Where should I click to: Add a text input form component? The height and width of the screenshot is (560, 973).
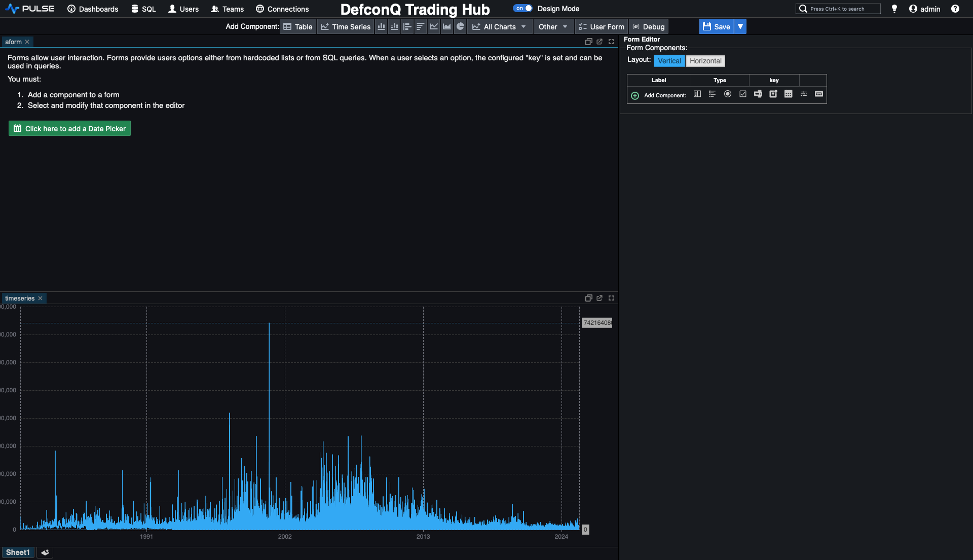click(818, 94)
